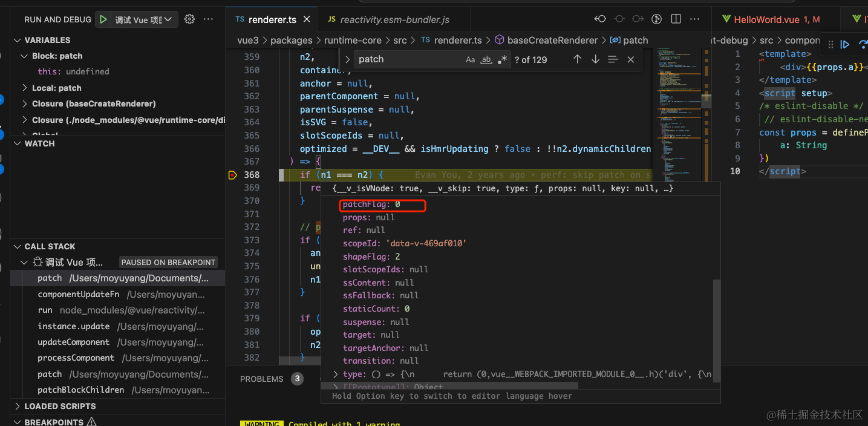Click breakpoint marker on line 368
This screenshot has height=426, width=868.
click(x=232, y=175)
